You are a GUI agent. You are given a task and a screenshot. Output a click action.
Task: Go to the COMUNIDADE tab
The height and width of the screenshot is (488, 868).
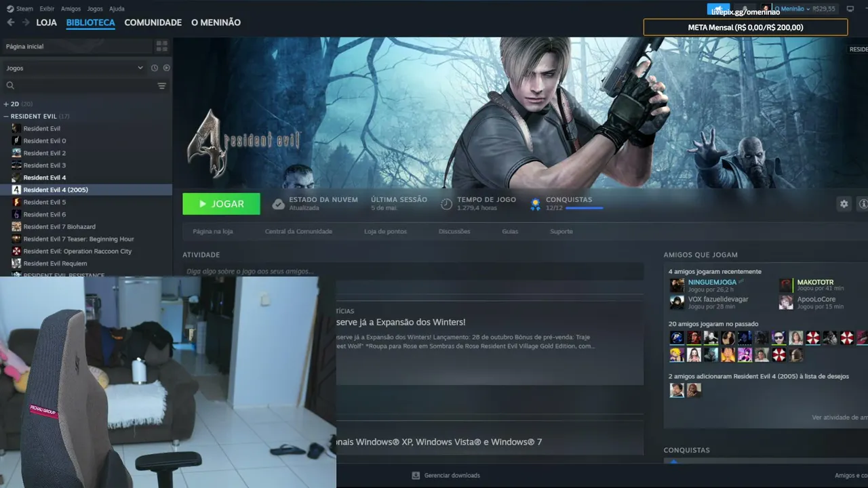153,22
